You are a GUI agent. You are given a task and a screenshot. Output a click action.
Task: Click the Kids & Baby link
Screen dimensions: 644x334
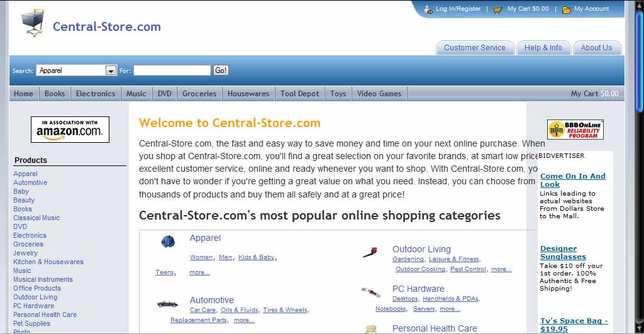[x=257, y=257]
